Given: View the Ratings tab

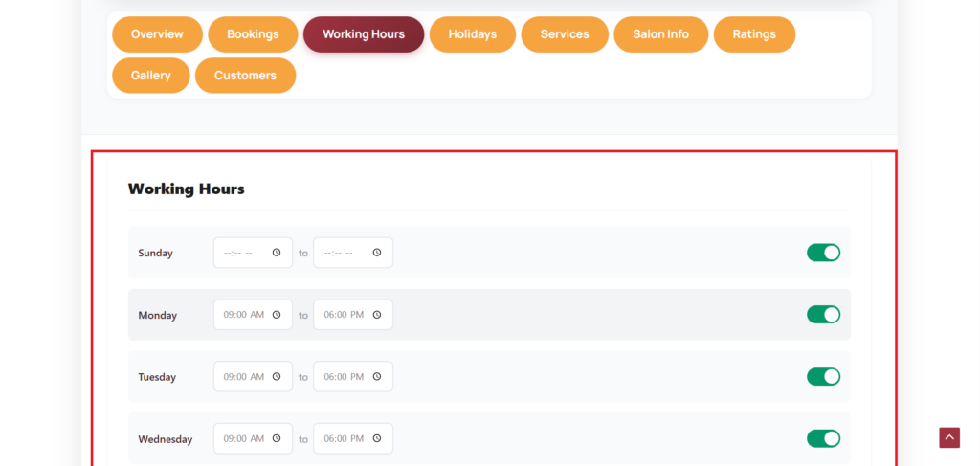Looking at the screenshot, I should click(x=754, y=34).
